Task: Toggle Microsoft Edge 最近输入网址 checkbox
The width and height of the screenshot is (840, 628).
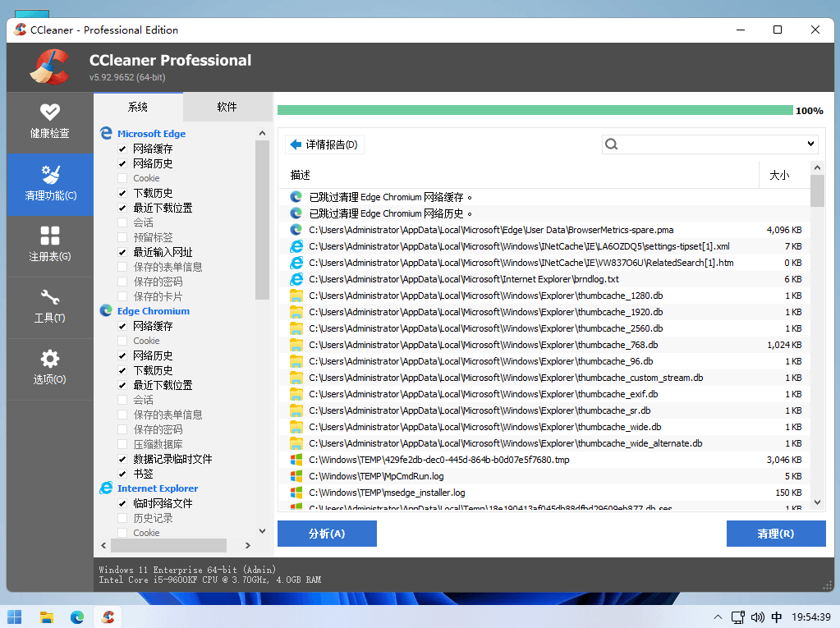Action: pos(122,252)
